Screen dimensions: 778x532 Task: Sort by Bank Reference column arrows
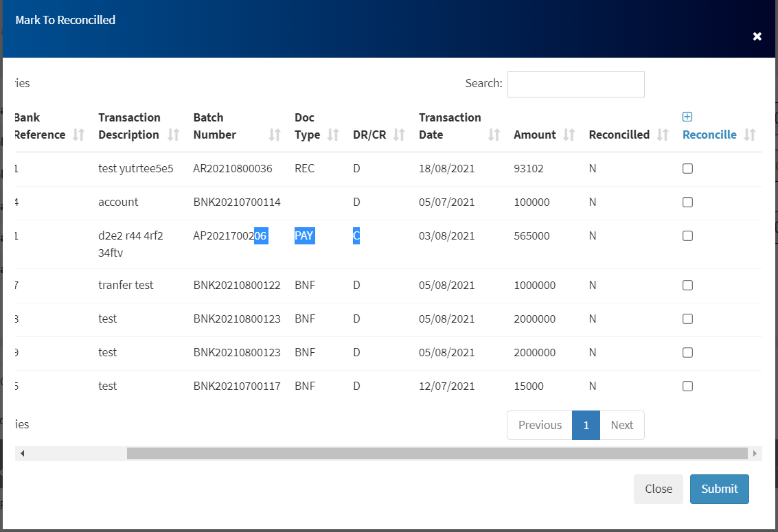pyautogui.click(x=79, y=135)
